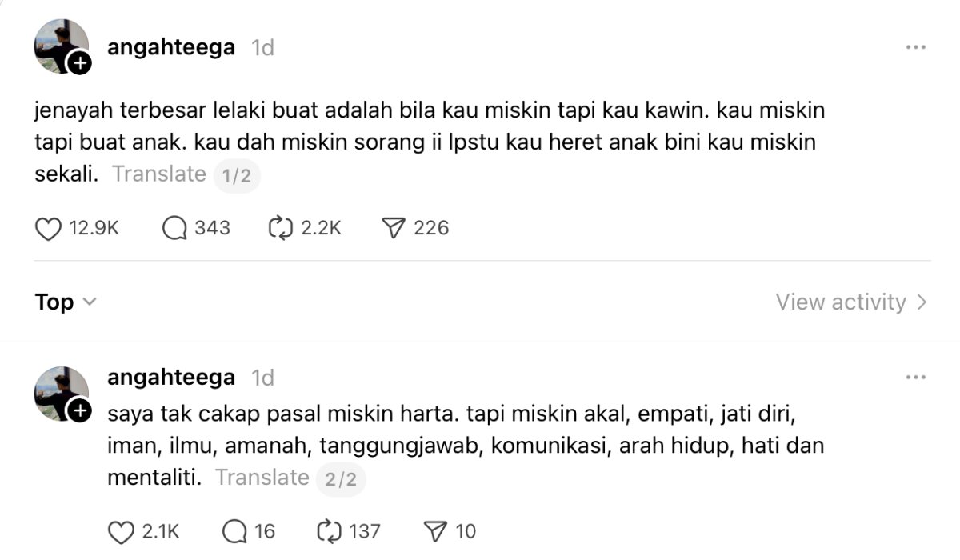Open more options menu on reply post
The width and height of the screenshot is (960, 560).
click(915, 377)
